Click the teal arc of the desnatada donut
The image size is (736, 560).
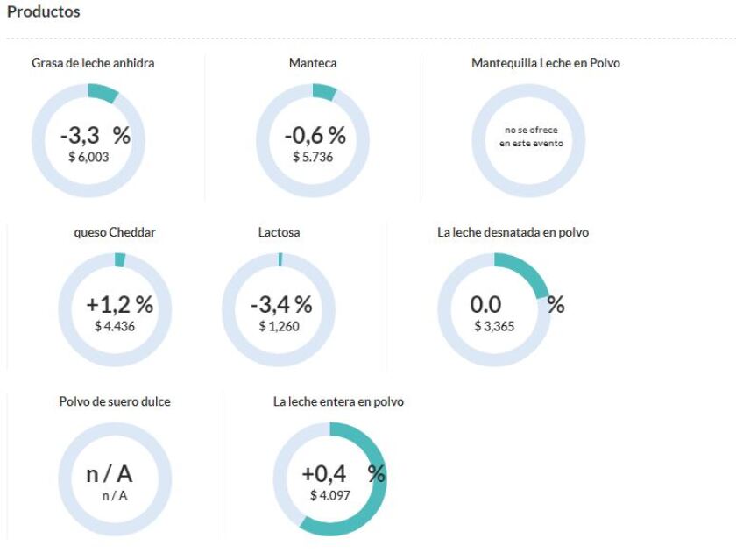(527, 269)
